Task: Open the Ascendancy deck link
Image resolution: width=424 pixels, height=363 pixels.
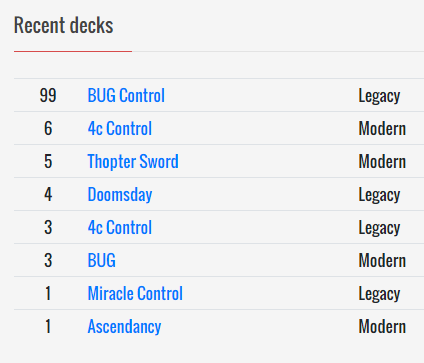Action: (x=124, y=326)
